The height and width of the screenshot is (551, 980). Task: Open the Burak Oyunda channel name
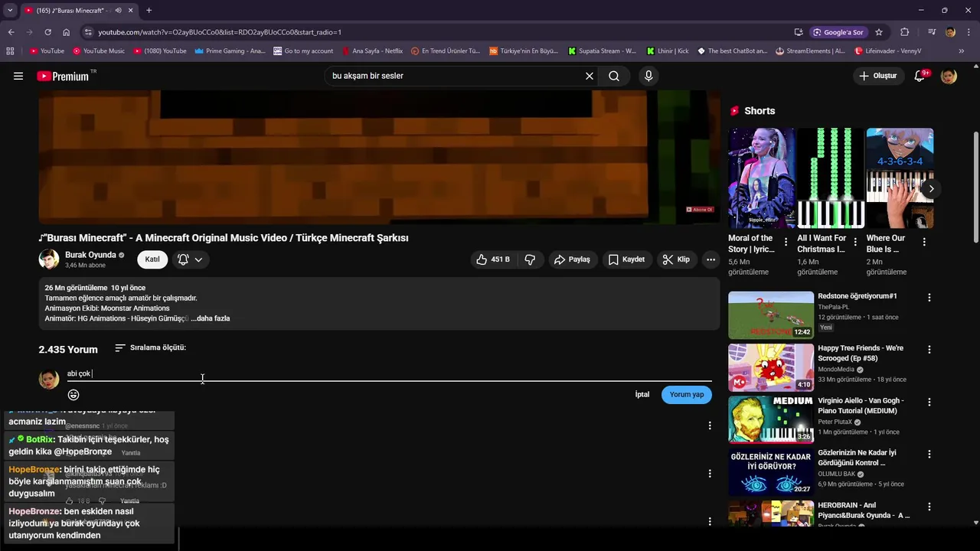(90, 255)
